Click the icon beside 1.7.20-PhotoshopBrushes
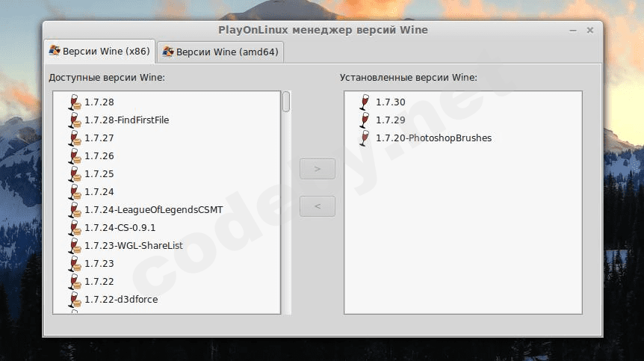The width and height of the screenshot is (644, 361). 365,138
